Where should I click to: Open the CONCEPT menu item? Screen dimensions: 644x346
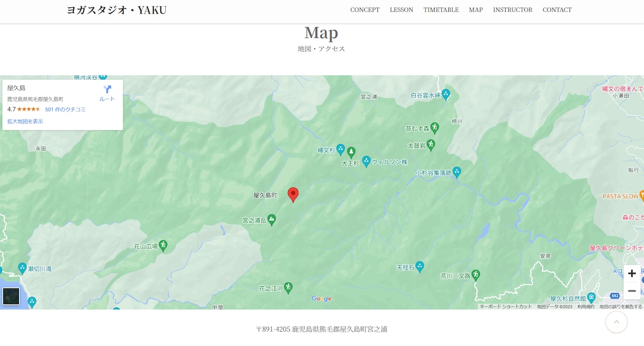point(365,10)
